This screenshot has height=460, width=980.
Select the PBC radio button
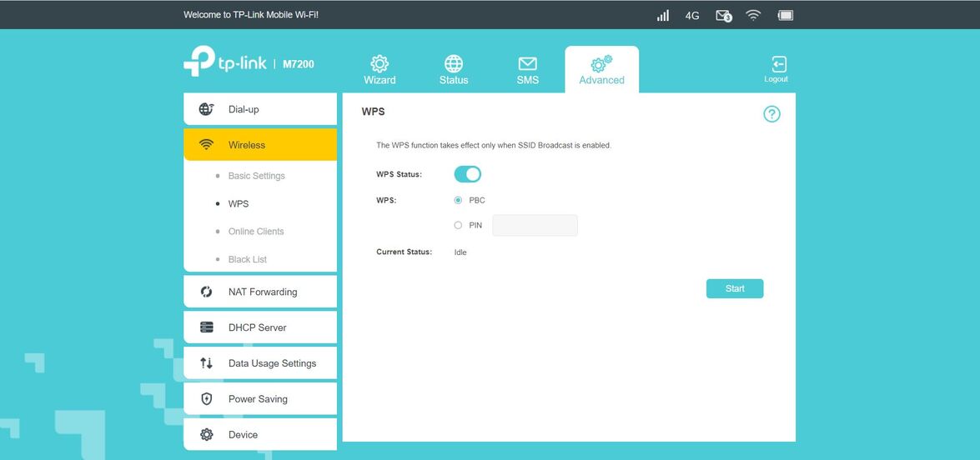click(x=458, y=200)
